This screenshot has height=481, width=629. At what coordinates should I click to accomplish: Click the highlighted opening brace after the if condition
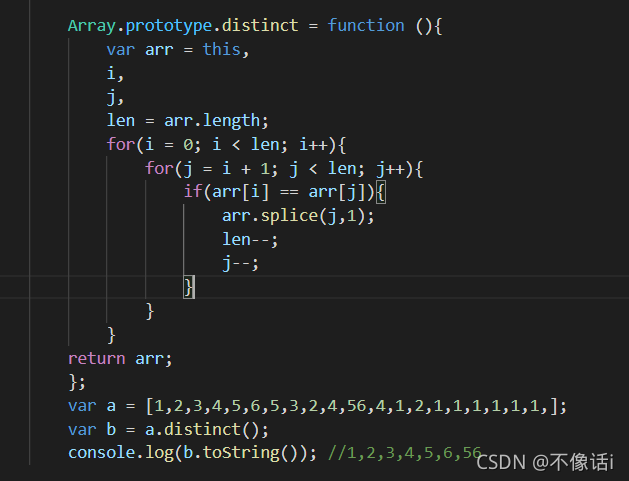(x=381, y=192)
